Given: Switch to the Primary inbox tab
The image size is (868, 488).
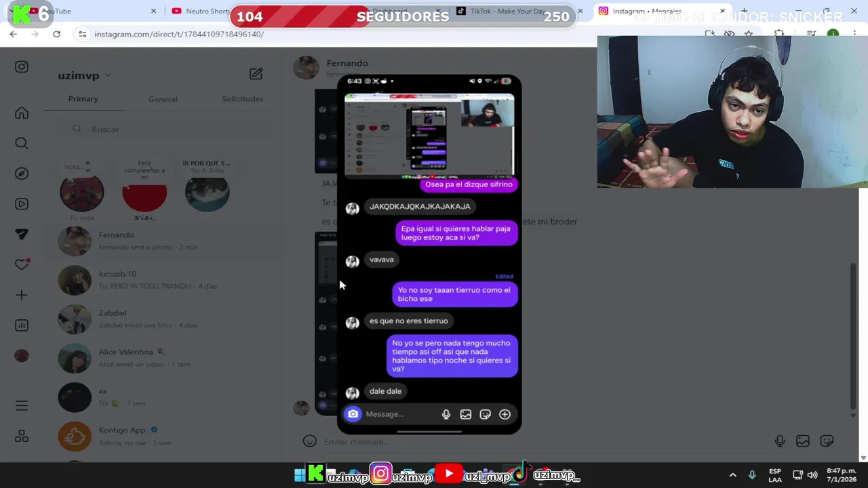Looking at the screenshot, I should click(83, 99).
